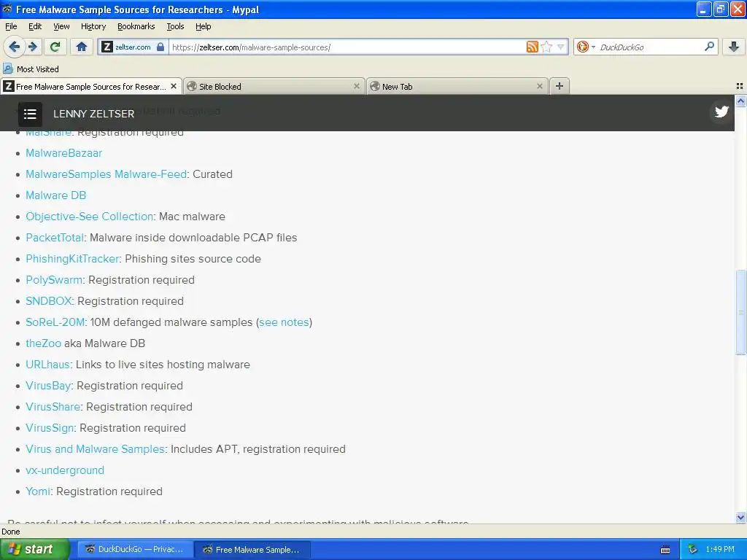Image resolution: width=747 pixels, height=560 pixels.
Task: Go forward with the Forward arrow button
Action: [32, 47]
